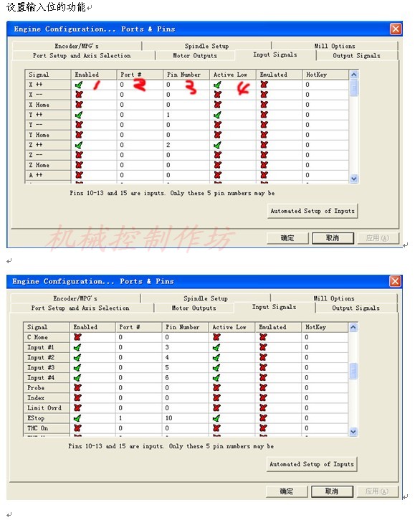Viewport: 420px width, 520px height.
Task: Click scroll down arrow in lower signal list
Action: point(353,432)
